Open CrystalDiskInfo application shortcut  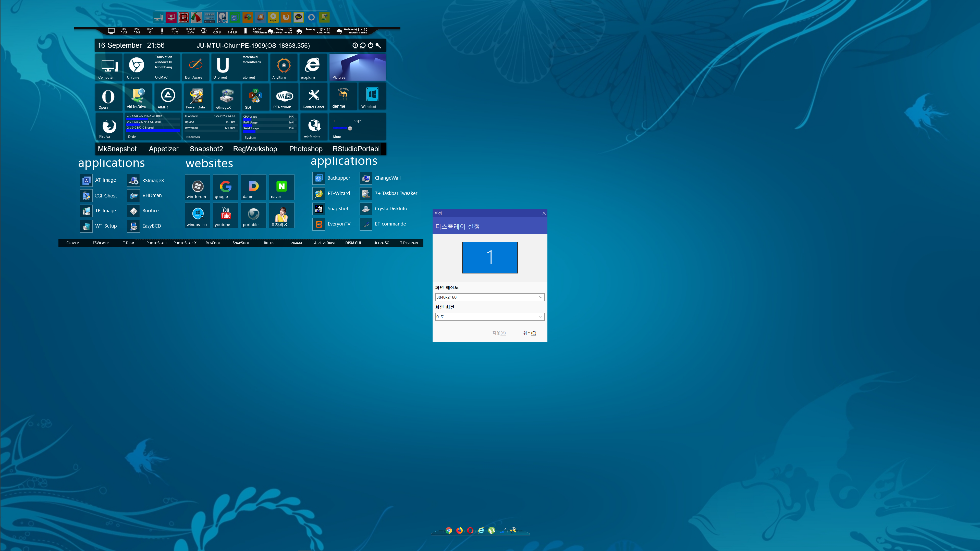coord(384,209)
